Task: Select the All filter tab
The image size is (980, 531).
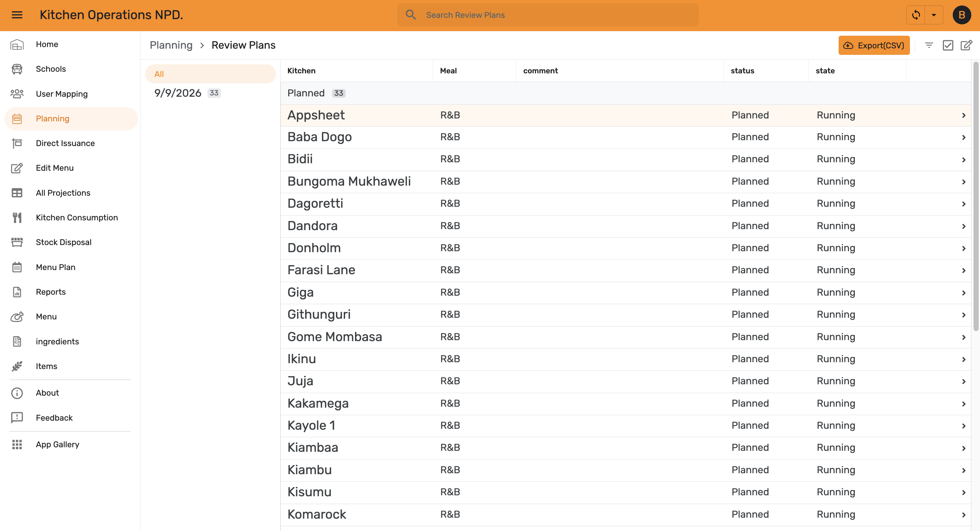Action: pyautogui.click(x=210, y=74)
